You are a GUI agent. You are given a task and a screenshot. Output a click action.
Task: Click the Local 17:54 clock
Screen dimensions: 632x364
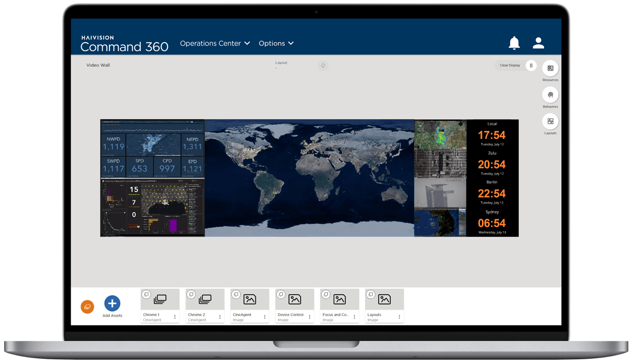[492, 135]
